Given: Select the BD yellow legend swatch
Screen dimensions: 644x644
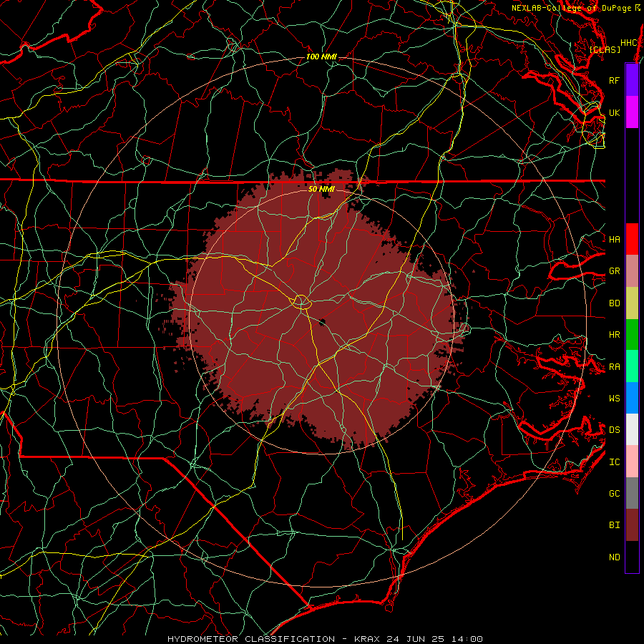Looking at the screenshot, I should [x=632, y=303].
